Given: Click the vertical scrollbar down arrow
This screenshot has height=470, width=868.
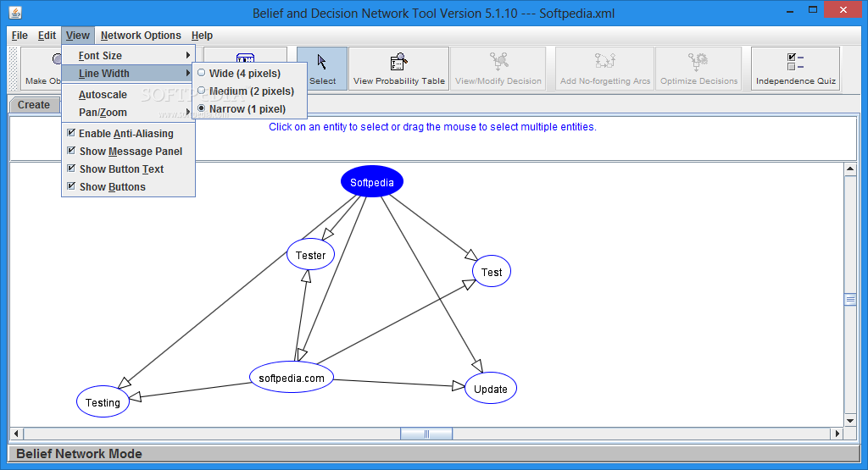Looking at the screenshot, I should pos(850,420).
